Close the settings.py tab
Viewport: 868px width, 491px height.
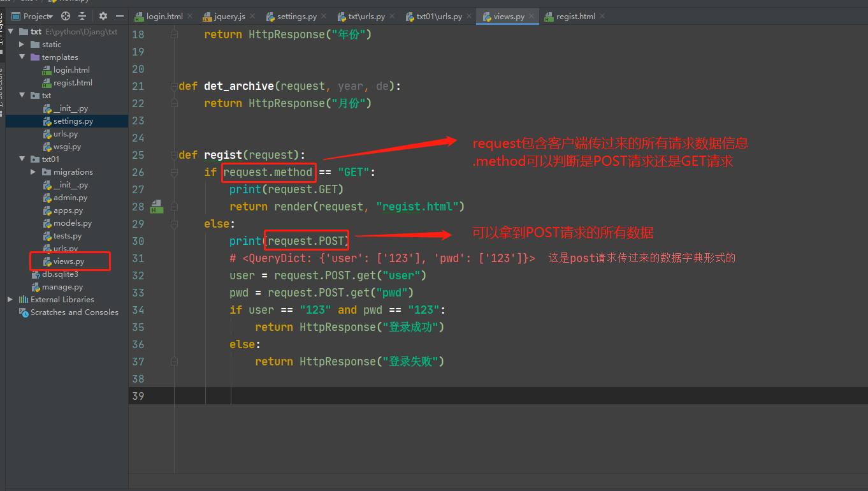tap(323, 16)
